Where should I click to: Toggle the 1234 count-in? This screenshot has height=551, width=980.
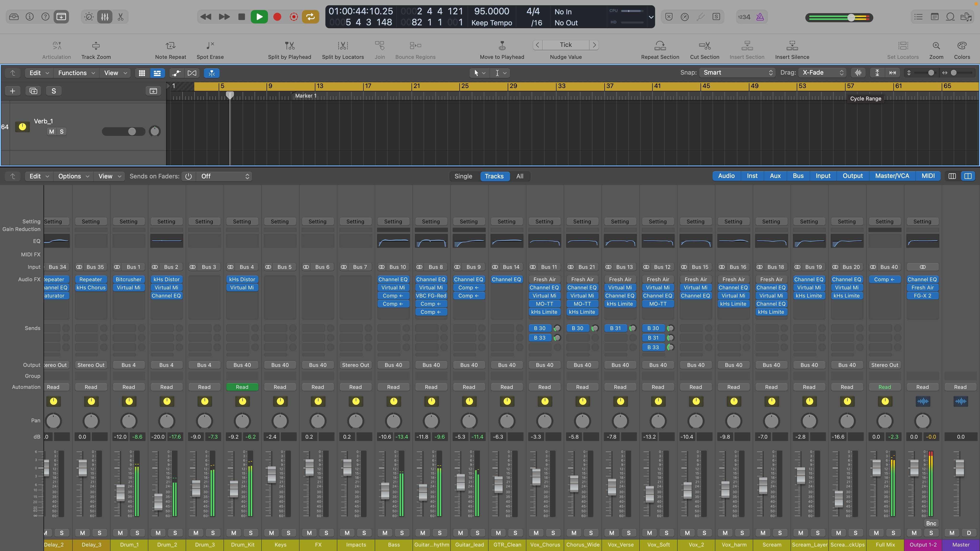point(743,17)
